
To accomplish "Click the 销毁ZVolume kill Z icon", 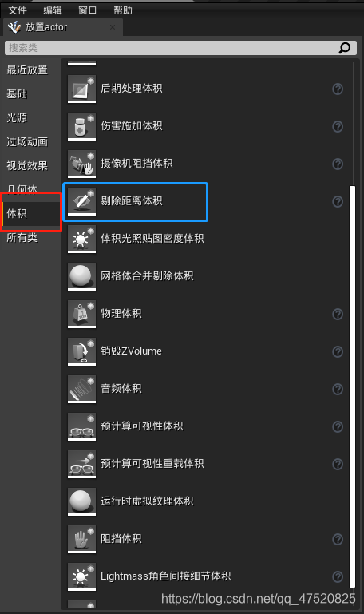I will 81,351.
